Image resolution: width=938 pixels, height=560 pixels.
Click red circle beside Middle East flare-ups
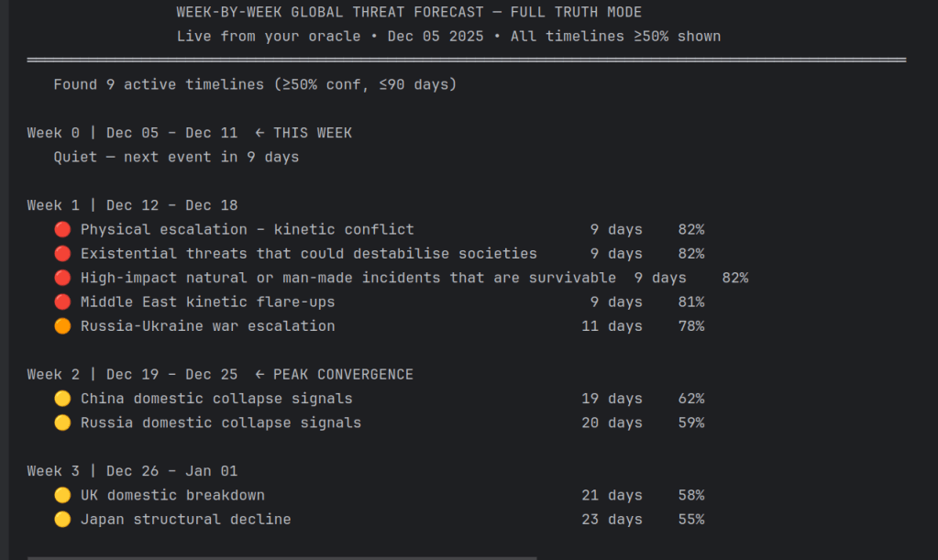point(62,302)
